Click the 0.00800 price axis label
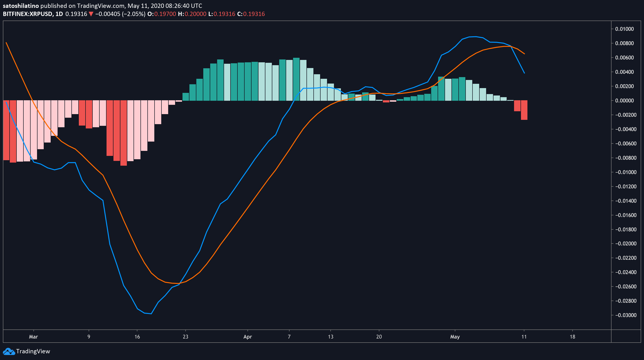The width and height of the screenshot is (644, 360). coord(624,43)
